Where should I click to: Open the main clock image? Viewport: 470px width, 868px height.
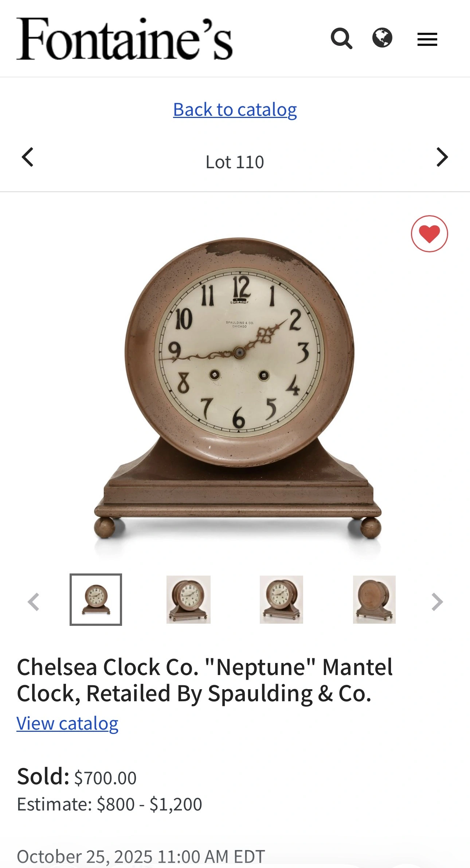[x=238, y=388]
